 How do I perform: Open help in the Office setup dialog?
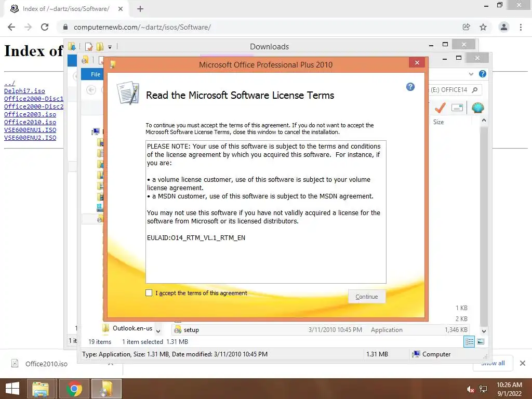click(x=410, y=87)
